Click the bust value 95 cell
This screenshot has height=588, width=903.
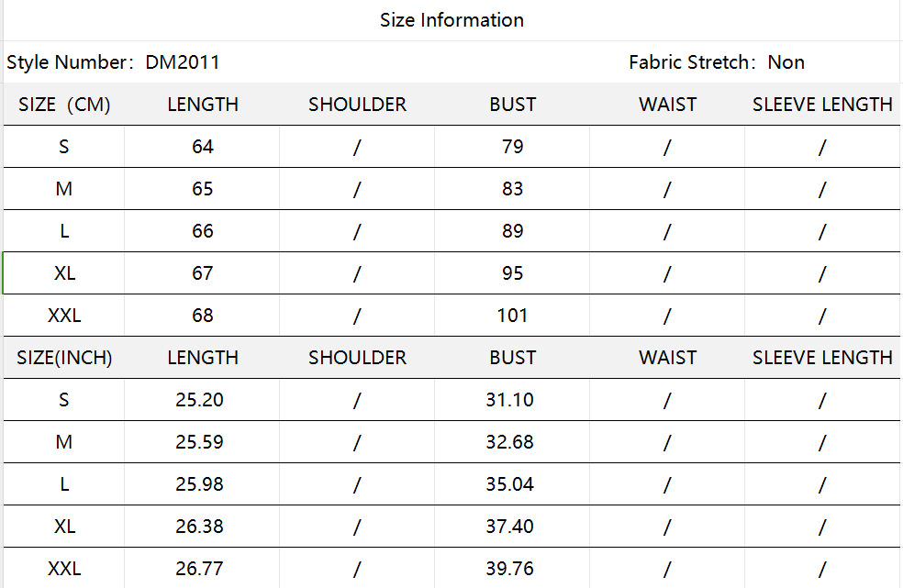tap(512, 273)
